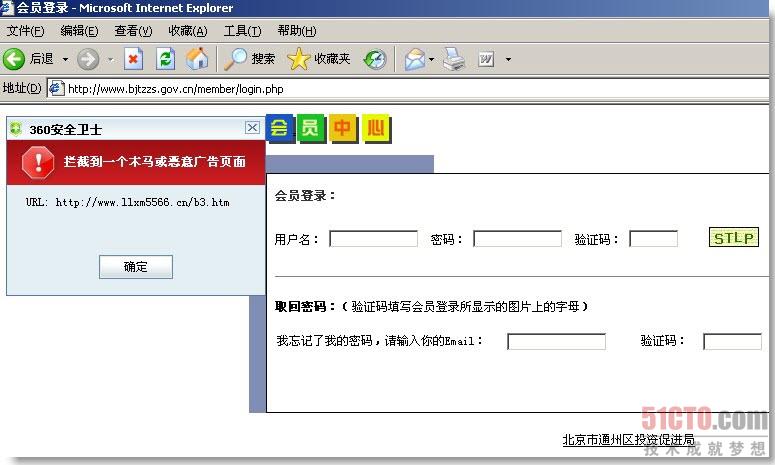Click the 确定 button in 360 popup

coord(136,267)
